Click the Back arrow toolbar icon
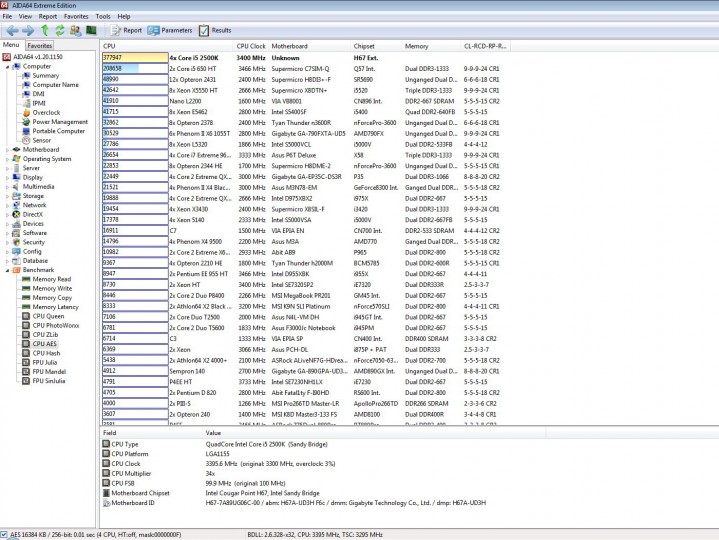The width and height of the screenshot is (719, 540). pos(12,31)
